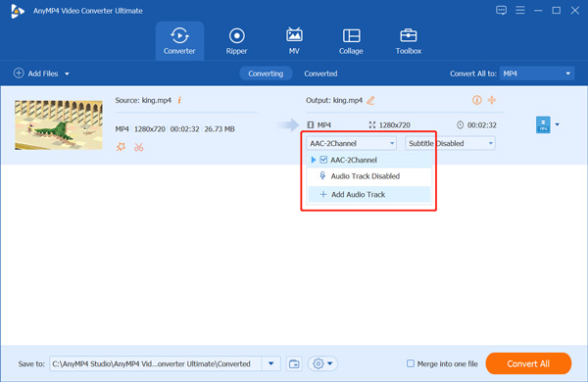Open the Converter tab
This screenshot has height=382, width=588.
(x=179, y=41)
